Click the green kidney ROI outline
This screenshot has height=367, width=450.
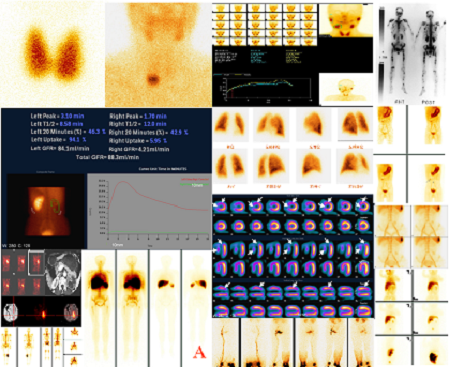[56, 206]
